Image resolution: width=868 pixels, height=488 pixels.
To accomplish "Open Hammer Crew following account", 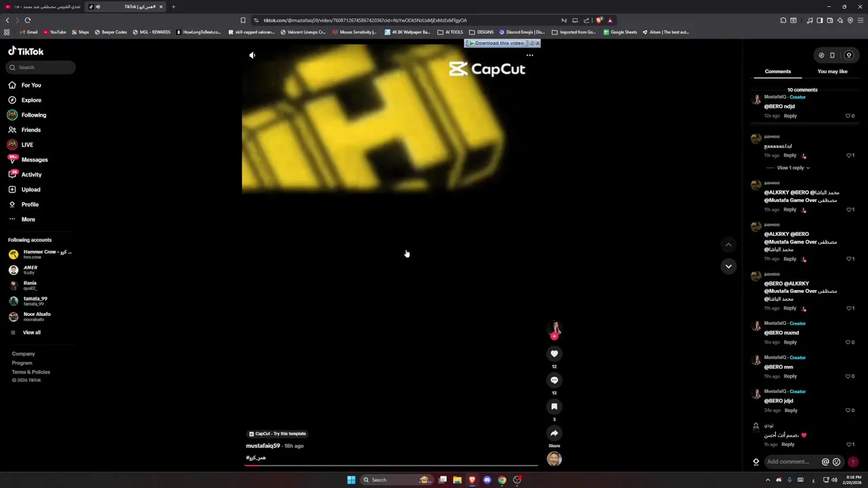I will click(39, 254).
